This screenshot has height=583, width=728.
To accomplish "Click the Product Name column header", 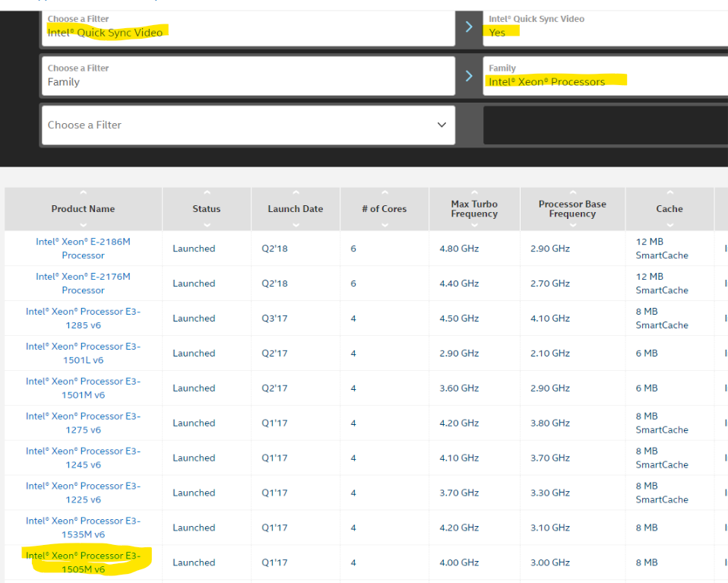I will click(x=83, y=209).
